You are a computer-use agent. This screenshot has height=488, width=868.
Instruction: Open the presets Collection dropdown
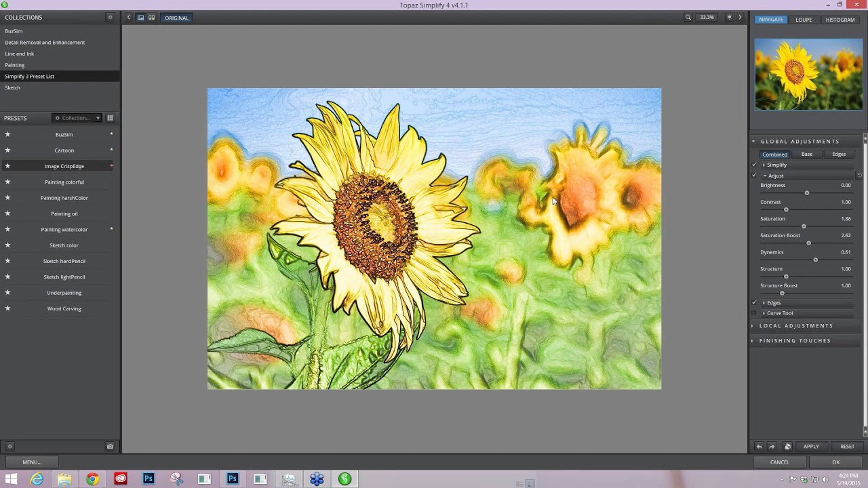click(x=77, y=118)
